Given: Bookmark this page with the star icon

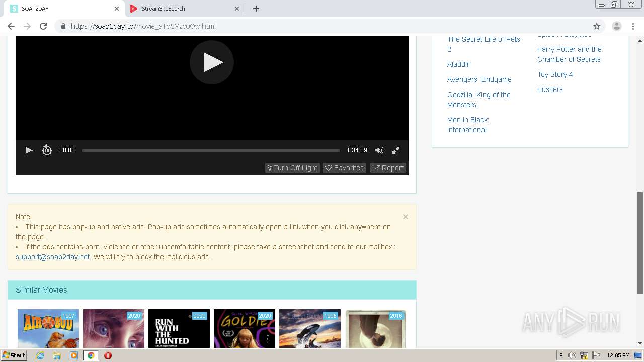Looking at the screenshot, I should point(597,26).
